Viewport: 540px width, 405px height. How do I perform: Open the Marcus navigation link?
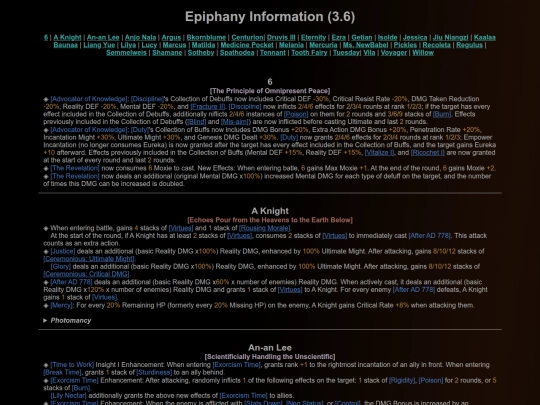[x=174, y=45]
